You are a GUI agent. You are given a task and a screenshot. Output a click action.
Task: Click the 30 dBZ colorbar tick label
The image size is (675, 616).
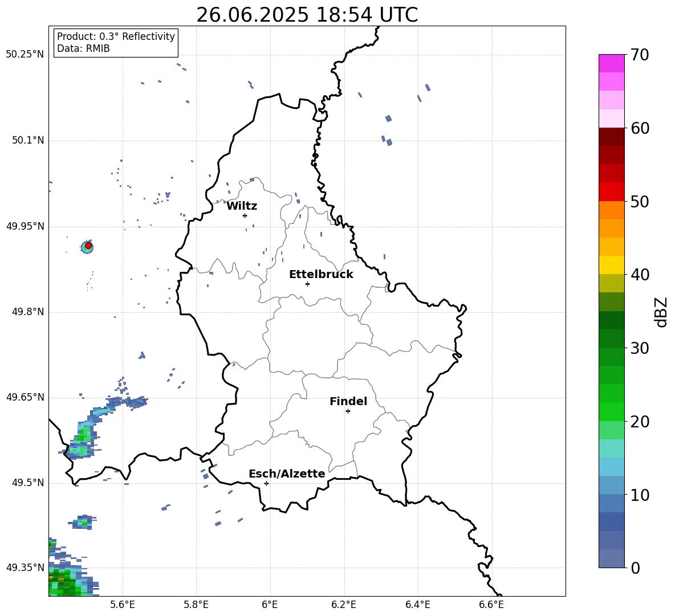[640, 348]
